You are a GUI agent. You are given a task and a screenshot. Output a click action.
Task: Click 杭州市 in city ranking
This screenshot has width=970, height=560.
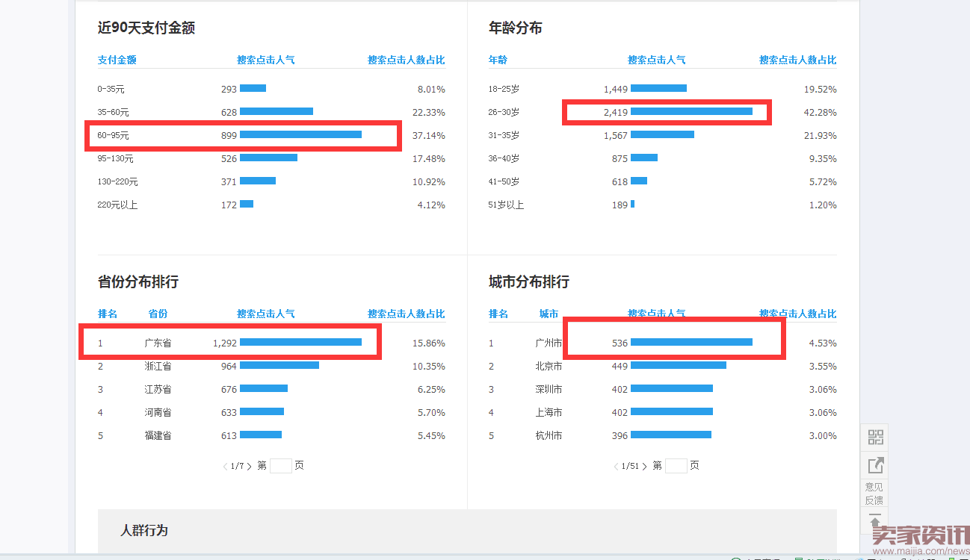(549, 436)
